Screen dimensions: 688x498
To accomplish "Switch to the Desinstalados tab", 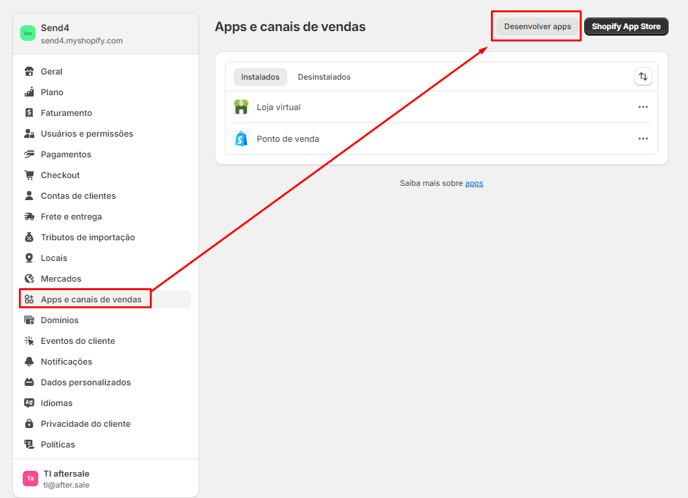I will [324, 77].
